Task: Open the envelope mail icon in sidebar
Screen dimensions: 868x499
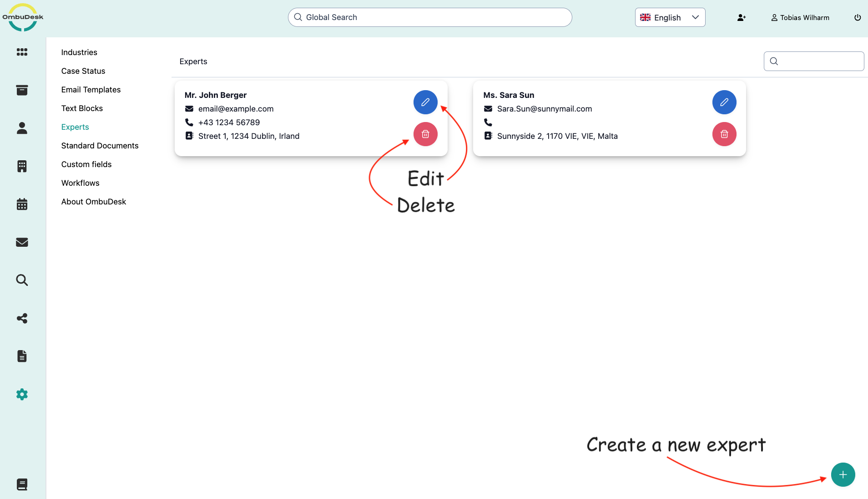Action: (x=22, y=242)
